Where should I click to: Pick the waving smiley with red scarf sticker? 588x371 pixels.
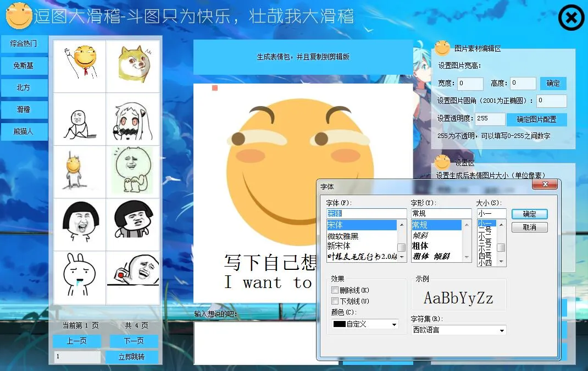pyautogui.click(x=80, y=66)
